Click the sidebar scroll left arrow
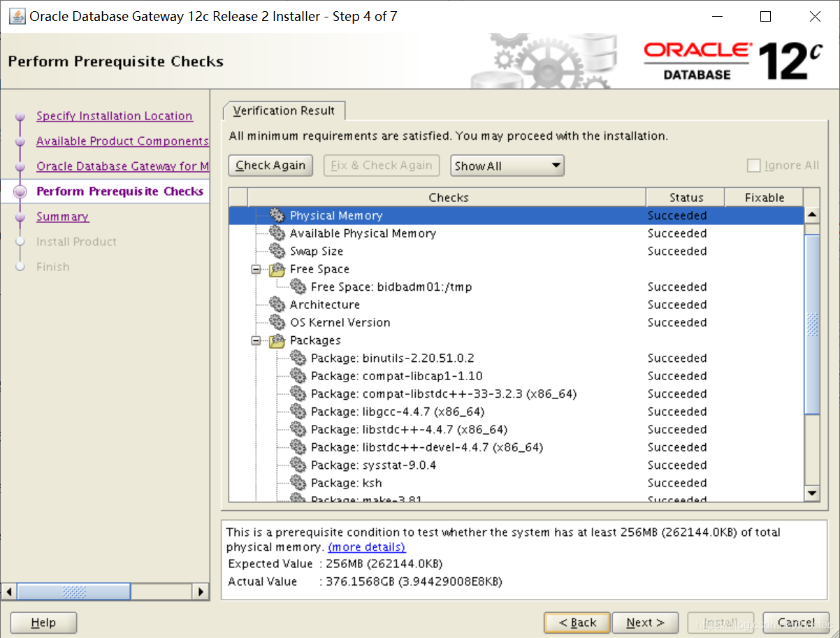Screen dimensions: 840x638 coord(9,592)
